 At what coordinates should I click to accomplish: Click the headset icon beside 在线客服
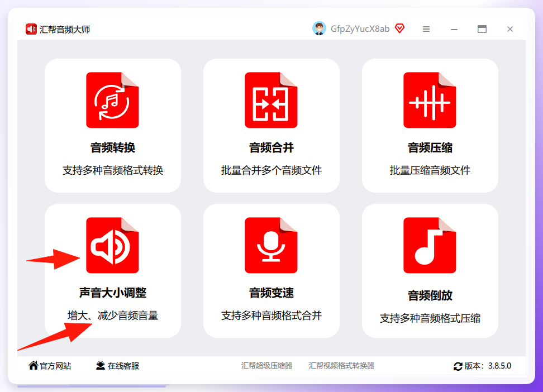coord(101,366)
